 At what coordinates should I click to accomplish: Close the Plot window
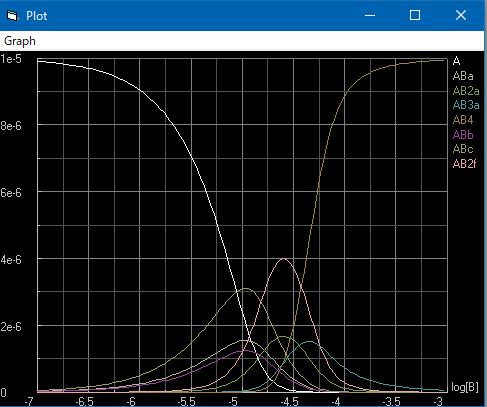click(461, 15)
